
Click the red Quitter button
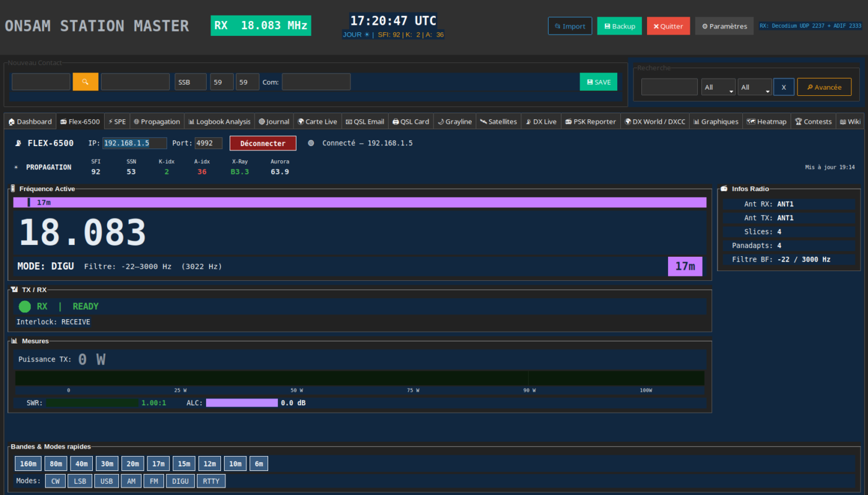click(x=669, y=26)
